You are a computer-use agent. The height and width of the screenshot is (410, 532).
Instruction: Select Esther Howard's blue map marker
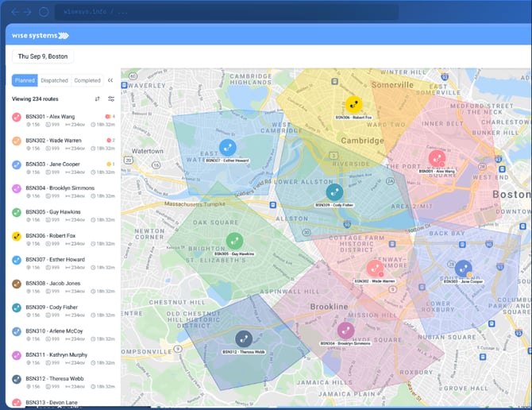[227, 147]
